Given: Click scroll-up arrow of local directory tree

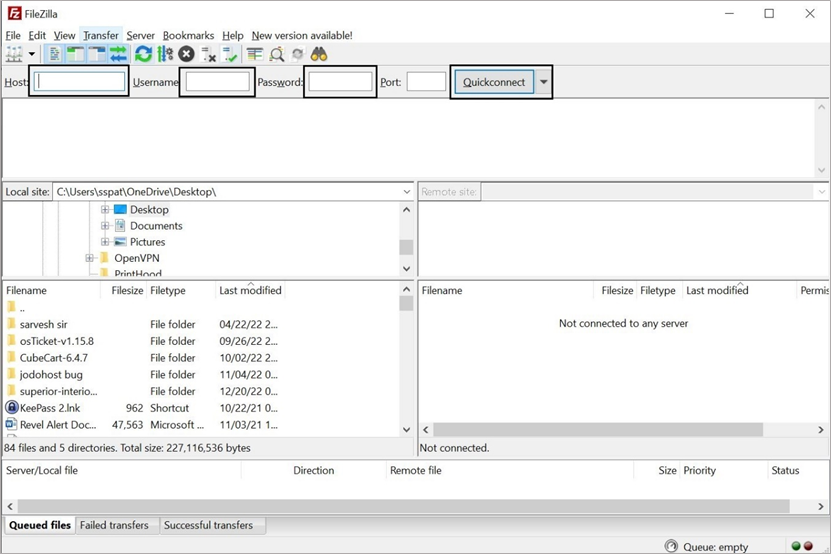Looking at the screenshot, I should pos(406,209).
